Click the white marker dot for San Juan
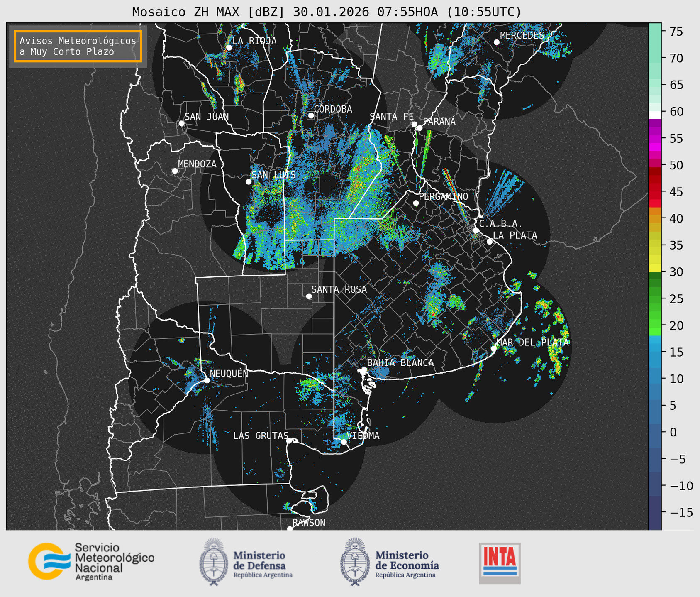The height and width of the screenshot is (597, 700). click(x=181, y=123)
